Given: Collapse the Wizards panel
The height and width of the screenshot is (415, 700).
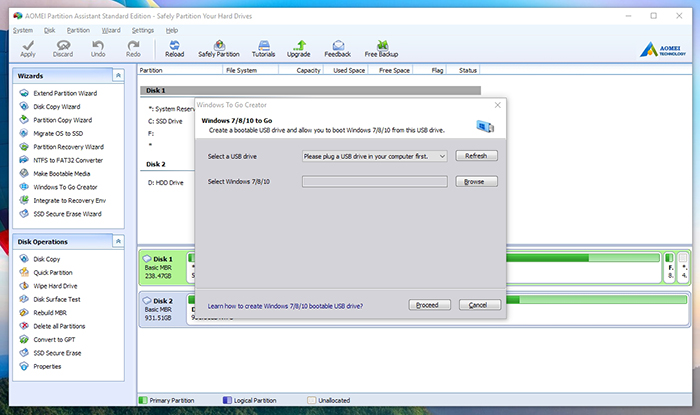Looking at the screenshot, I should pos(118,75).
